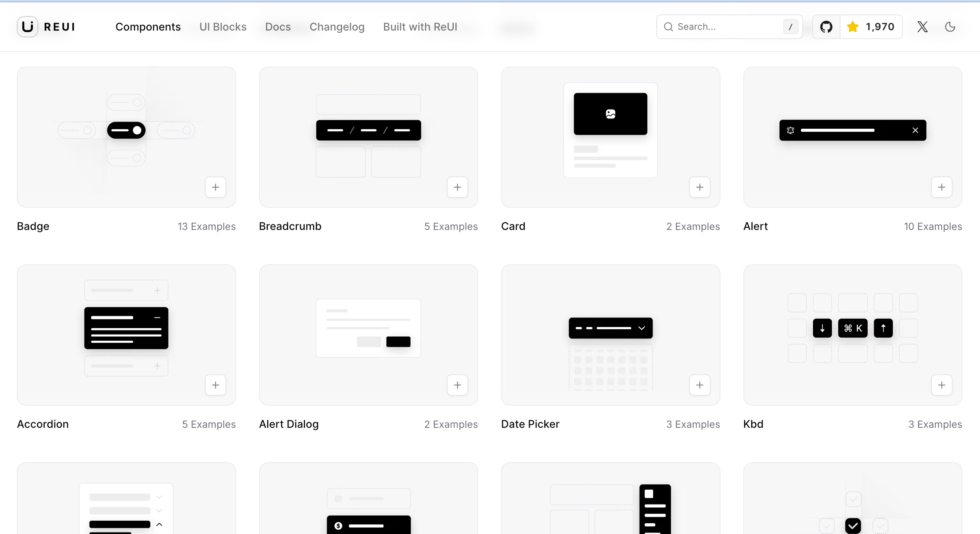
Task: Open the Alert Dialog component link
Action: point(289,424)
